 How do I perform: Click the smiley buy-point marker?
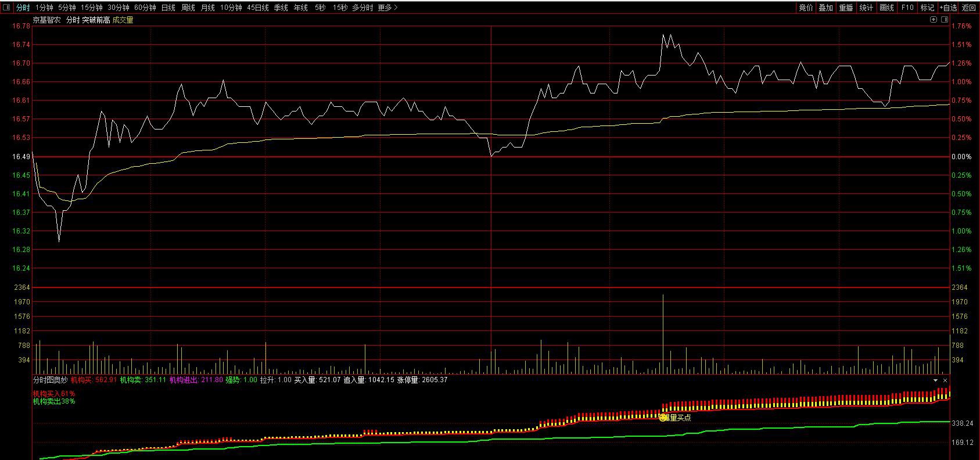click(x=663, y=417)
